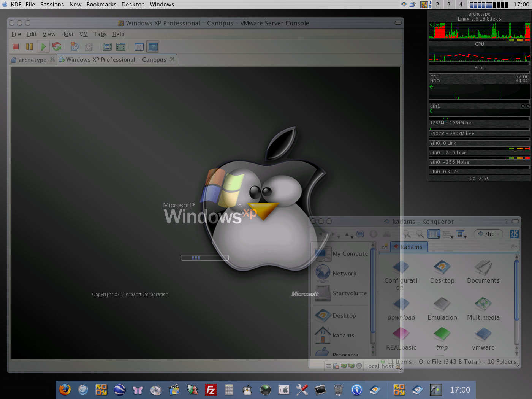Open the vmware folder in Konqueror
The width and height of the screenshot is (532, 399).
pos(483,339)
